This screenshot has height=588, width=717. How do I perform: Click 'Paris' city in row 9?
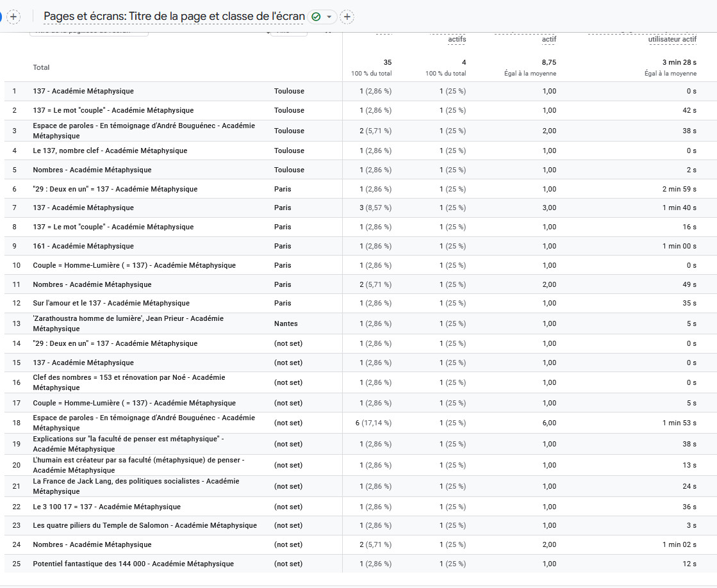coord(283,246)
